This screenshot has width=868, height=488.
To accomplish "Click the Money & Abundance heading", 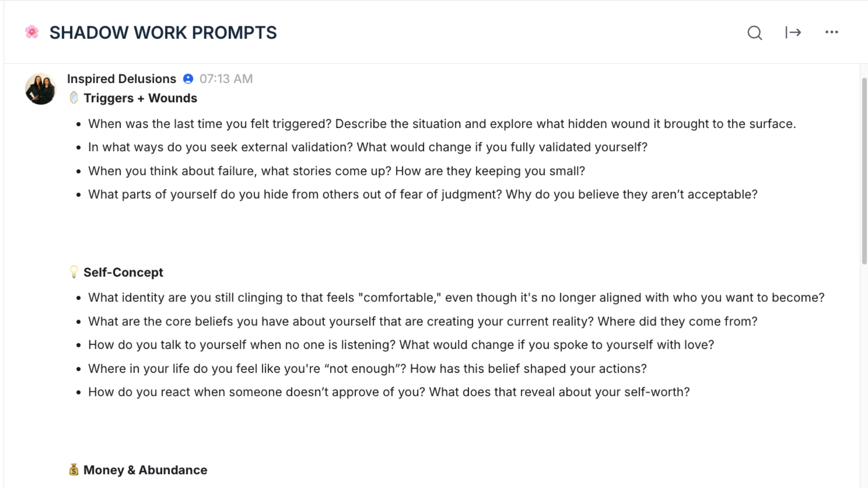I will pyautogui.click(x=145, y=470).
